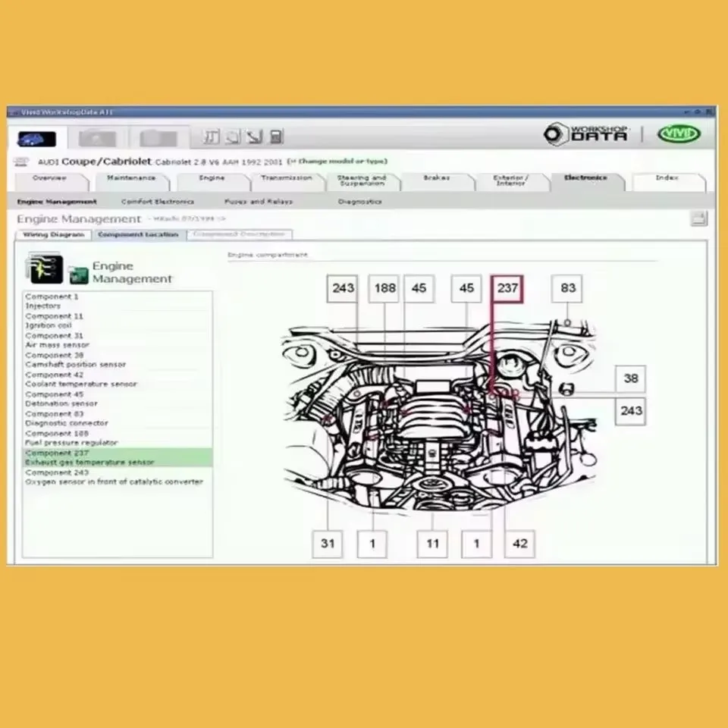Click Change model or type link
728x728 pixels.
[337, 162]
